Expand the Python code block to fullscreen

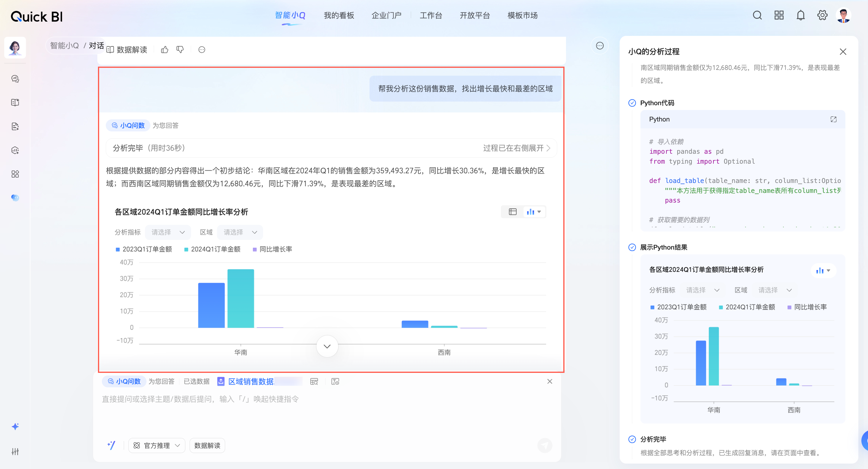(x=833, y=119)
